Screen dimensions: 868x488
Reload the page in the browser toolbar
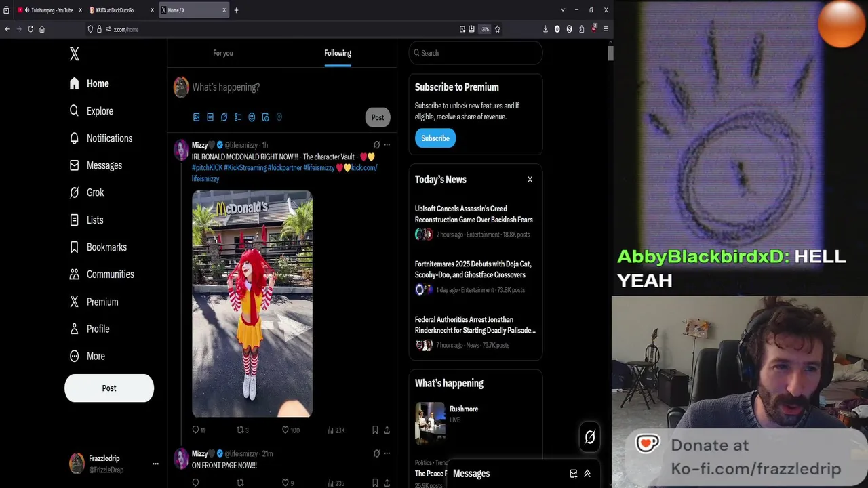31,29
